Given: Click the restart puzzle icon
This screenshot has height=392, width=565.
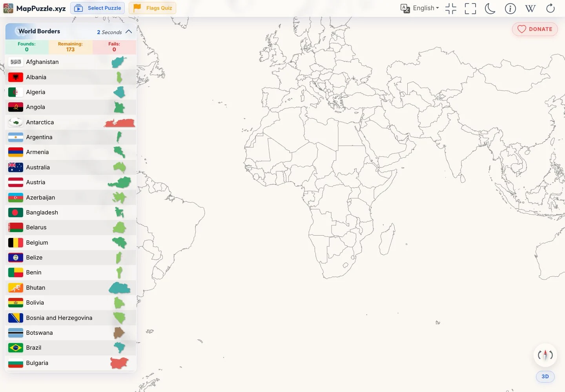Looking at the screenshot, I should click(x=550, y=8).
